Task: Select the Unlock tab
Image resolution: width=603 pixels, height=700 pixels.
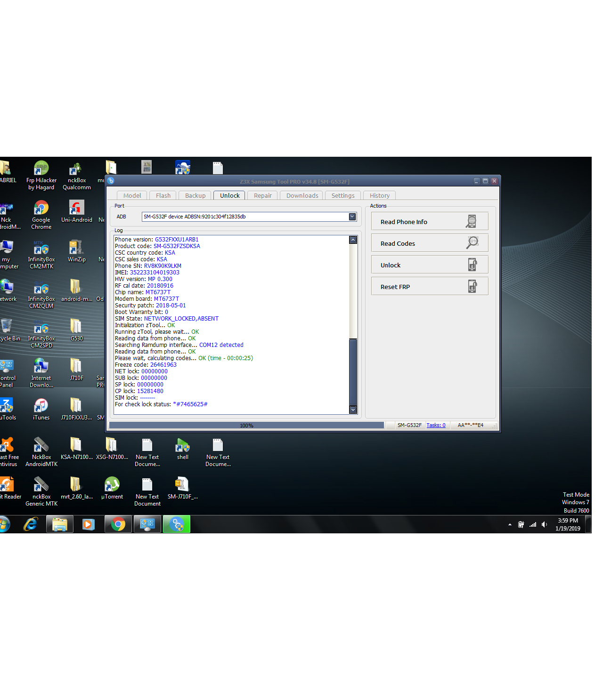Action: pyautogui.click(x=229, y=195)
